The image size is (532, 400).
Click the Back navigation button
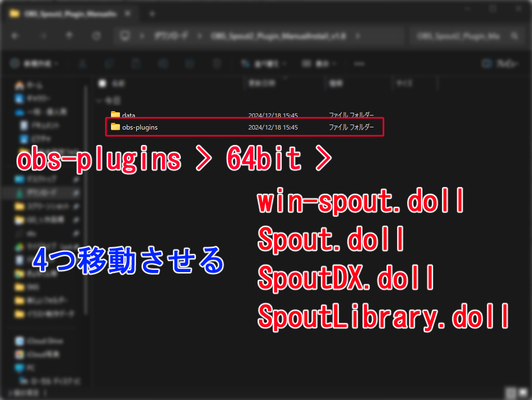click(x=15, y=35)
